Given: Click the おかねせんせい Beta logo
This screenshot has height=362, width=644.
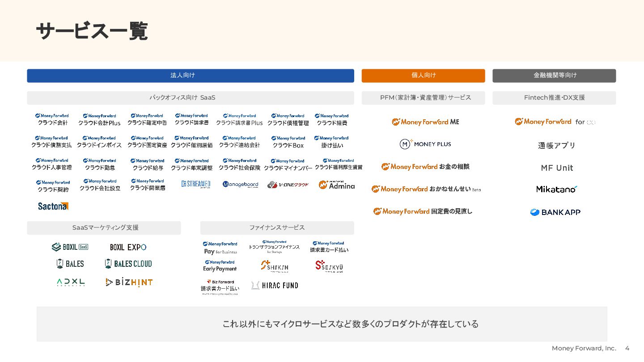Looking at the screenshot, I should [x=426, y=189].
